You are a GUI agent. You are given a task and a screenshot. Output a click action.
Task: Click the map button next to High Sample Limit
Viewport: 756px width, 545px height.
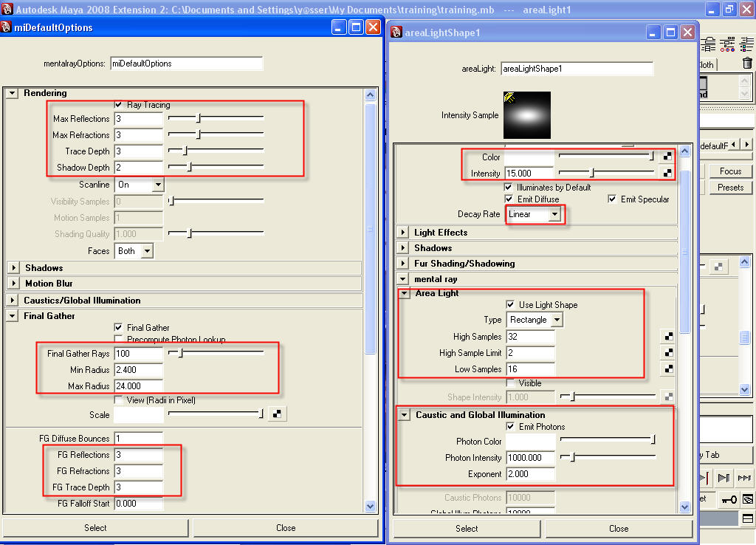(x=669, y=352)
